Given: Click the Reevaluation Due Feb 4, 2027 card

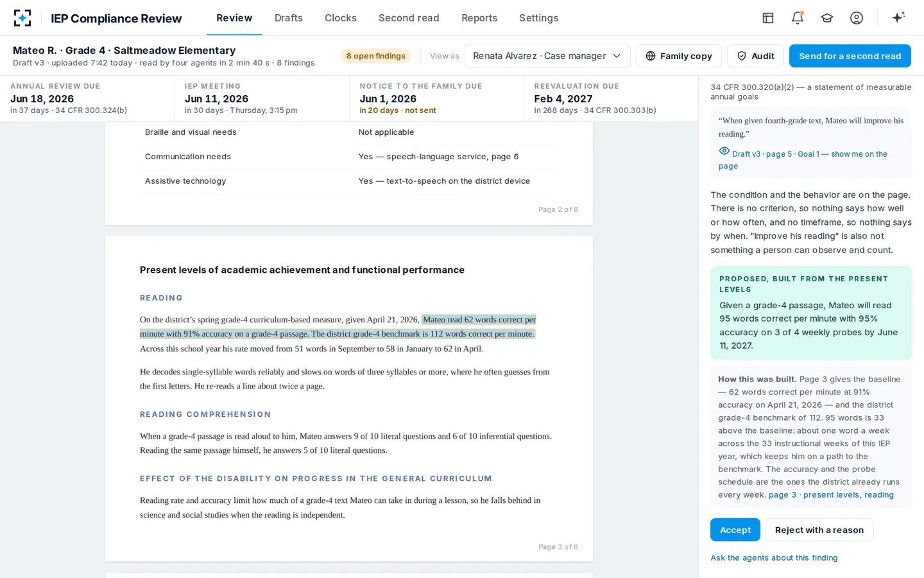Looking at the screenshot, I should tap(611, 98).
